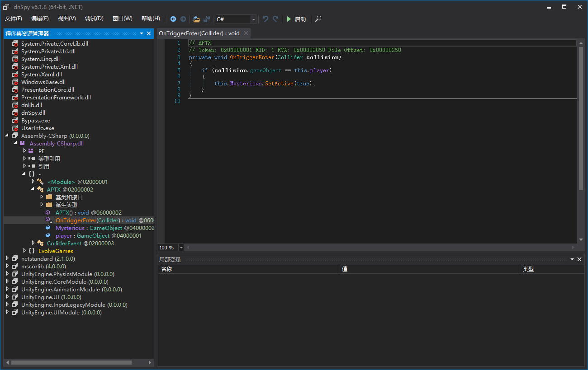Open the 调试(D) menu

click(x=94, y=19)
